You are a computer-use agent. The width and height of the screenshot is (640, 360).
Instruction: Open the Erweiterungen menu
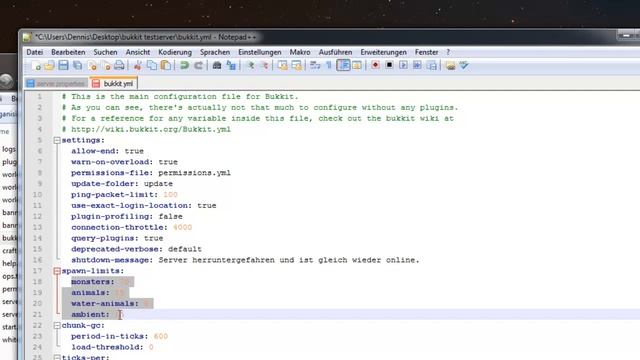(x=383, y=52)
